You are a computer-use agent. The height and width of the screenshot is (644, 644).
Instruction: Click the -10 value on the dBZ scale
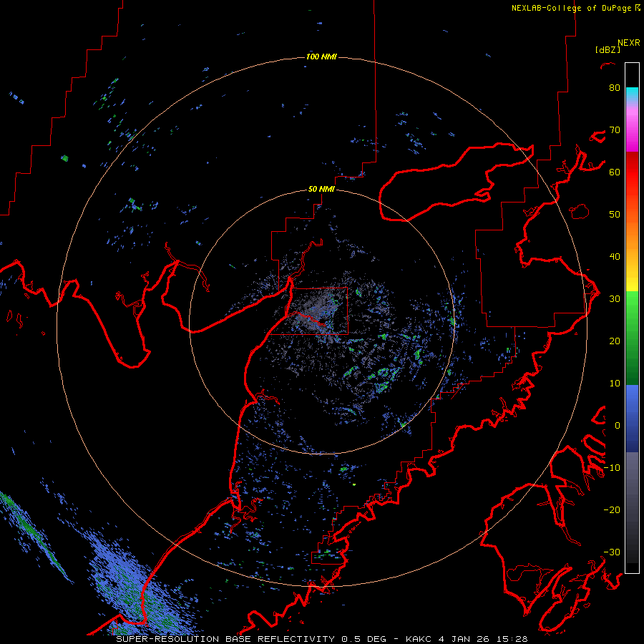point(612,468)
